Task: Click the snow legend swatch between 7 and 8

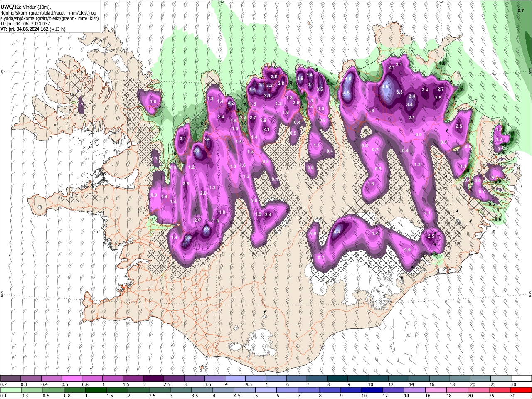Action: point(316,378)
